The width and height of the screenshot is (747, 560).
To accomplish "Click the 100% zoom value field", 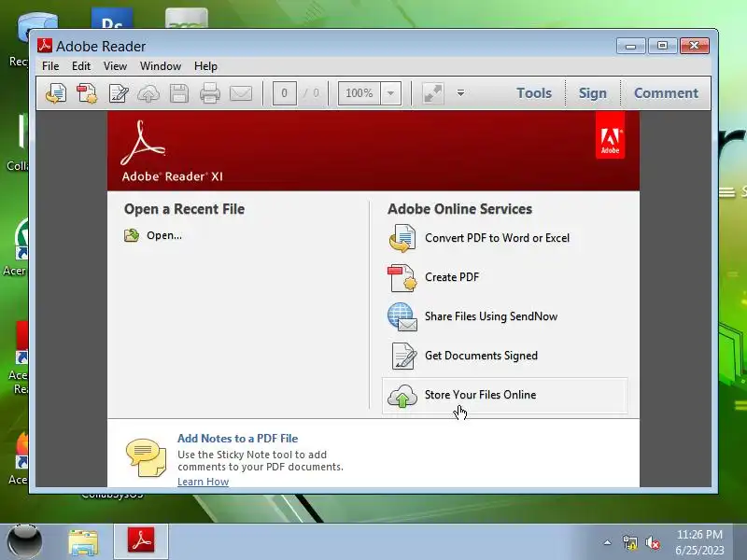I will (359, 92).
